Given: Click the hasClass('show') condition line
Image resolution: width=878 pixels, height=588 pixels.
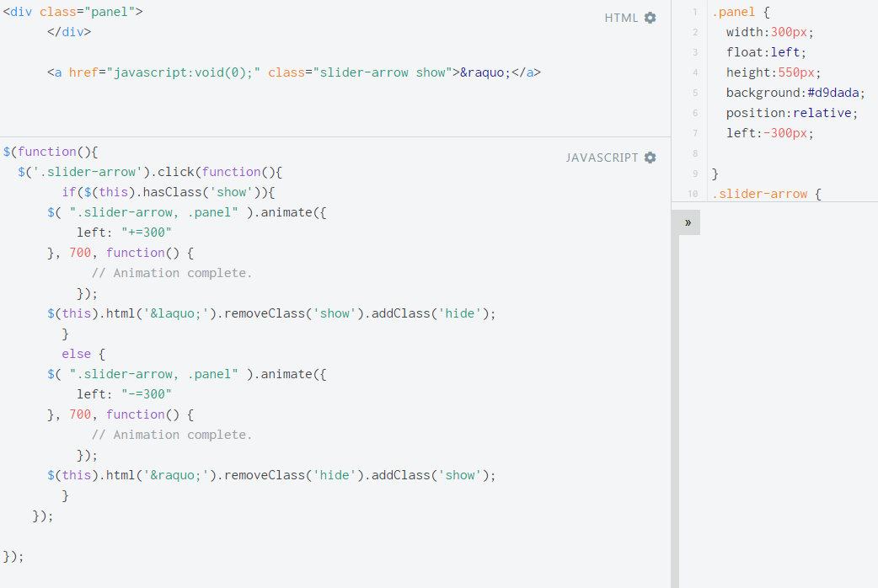Looking at the screenshot, I should click(169, 192).
